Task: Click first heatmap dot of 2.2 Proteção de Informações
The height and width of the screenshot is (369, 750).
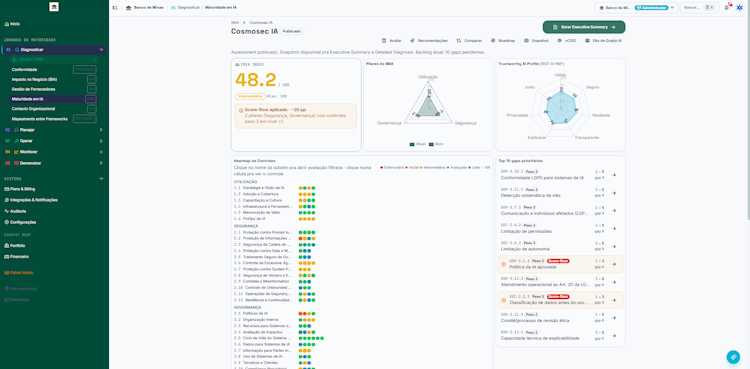Action: pos(300,238)
